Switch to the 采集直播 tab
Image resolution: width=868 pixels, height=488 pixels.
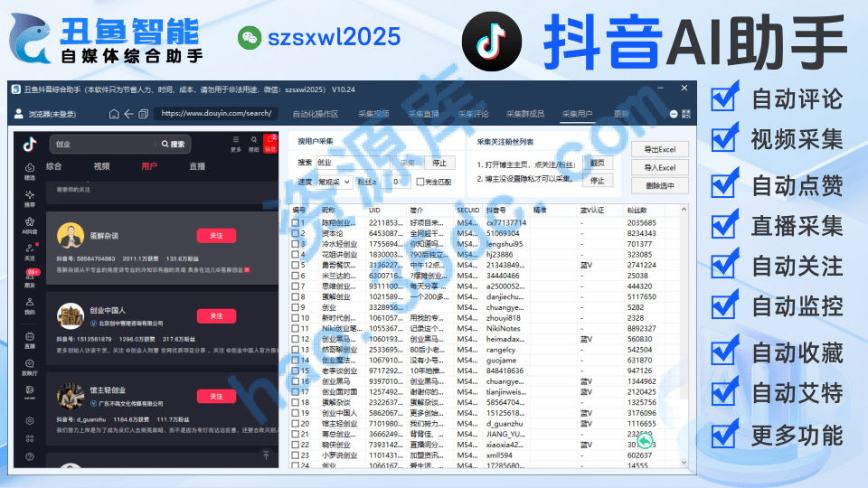423,114
